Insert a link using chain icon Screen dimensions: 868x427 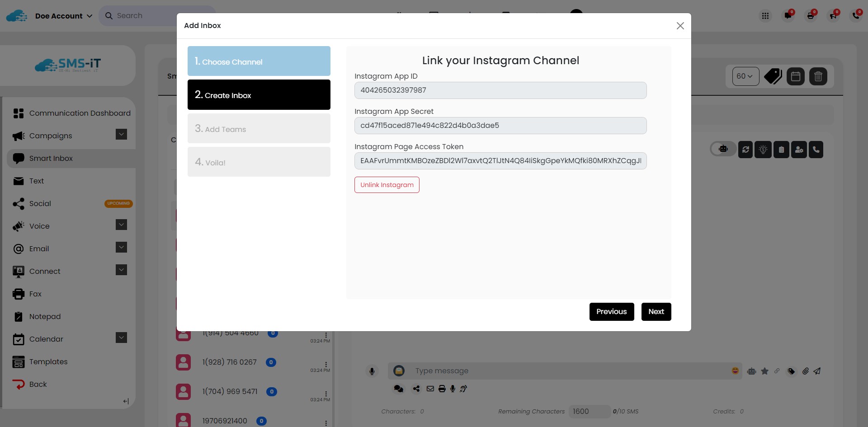(777, 371)
